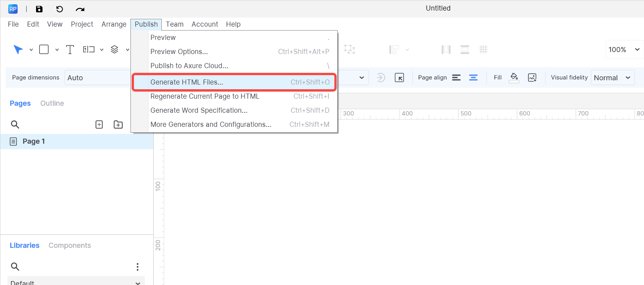Select the Text tool
Screen dimensions: 644x285
coord(70,50)
